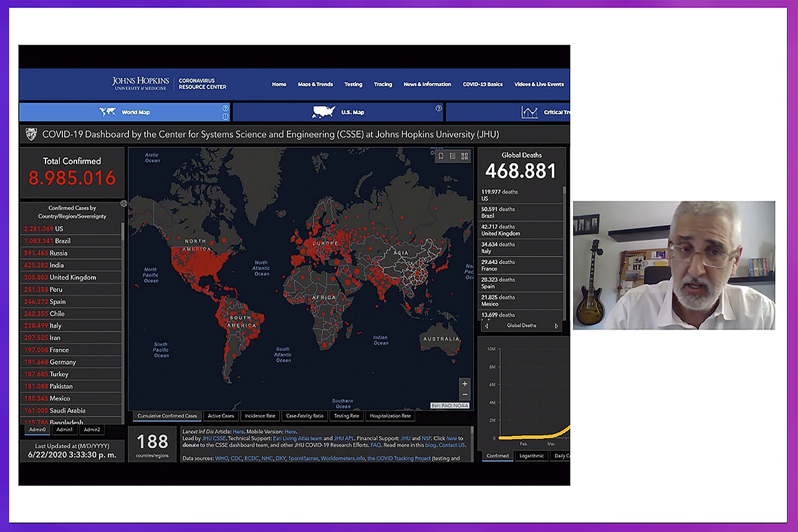Select the Peru row in confirmed cases list
This screenshot has width=798, height=532.
72,289
